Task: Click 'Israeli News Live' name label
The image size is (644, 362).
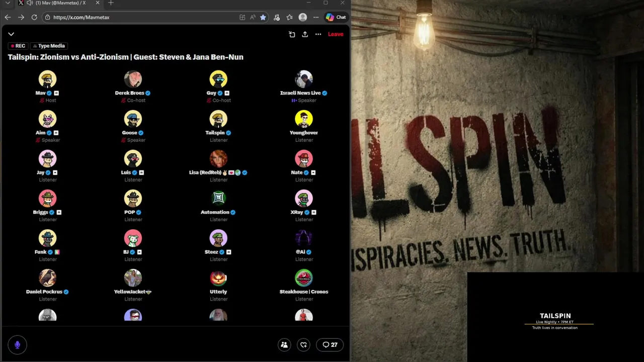Action: coord(300,93)
